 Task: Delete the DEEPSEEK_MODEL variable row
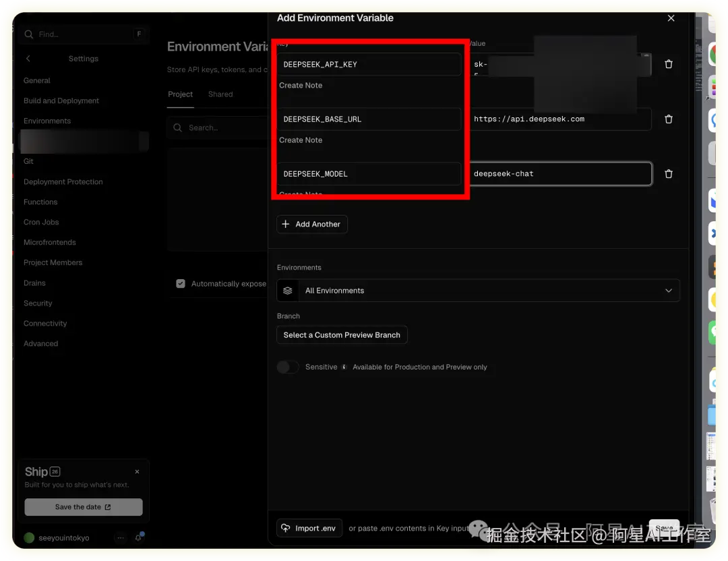pyautogui.click(x=669, y=174)
